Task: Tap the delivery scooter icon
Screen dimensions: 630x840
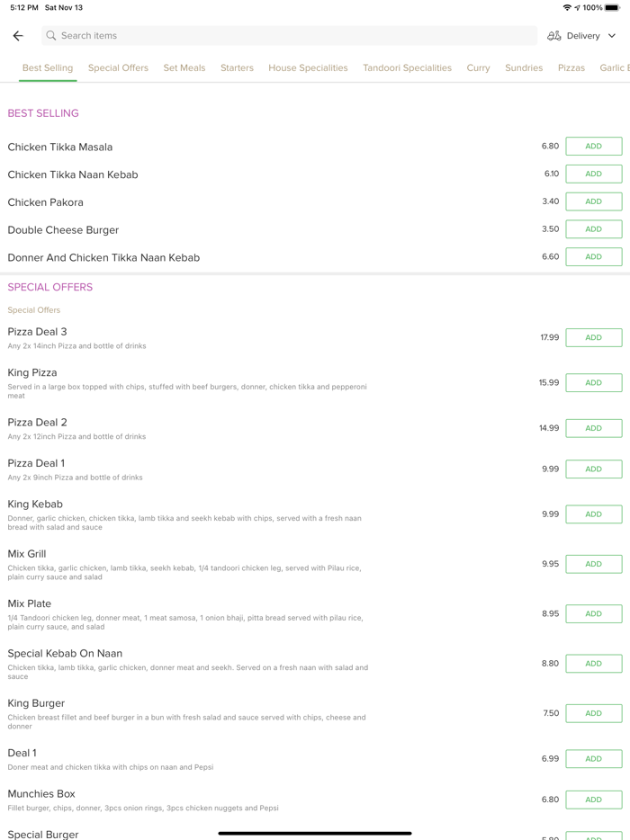Action: point(554,36)
